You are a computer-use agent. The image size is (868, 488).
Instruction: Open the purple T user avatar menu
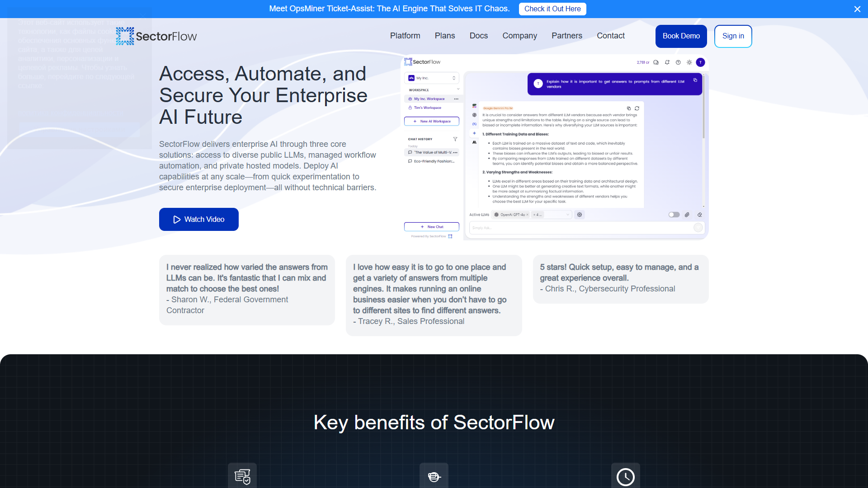[x=700, y=62]
